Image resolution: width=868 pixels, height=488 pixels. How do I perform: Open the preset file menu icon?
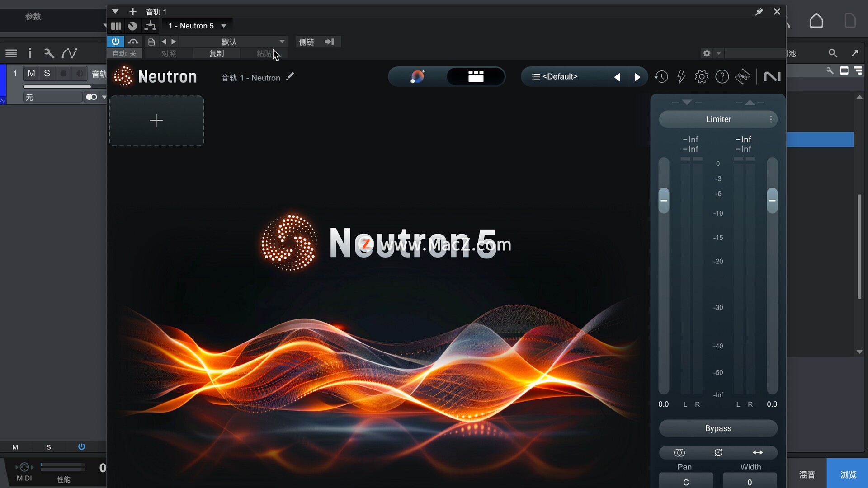[x=151, y=42]
